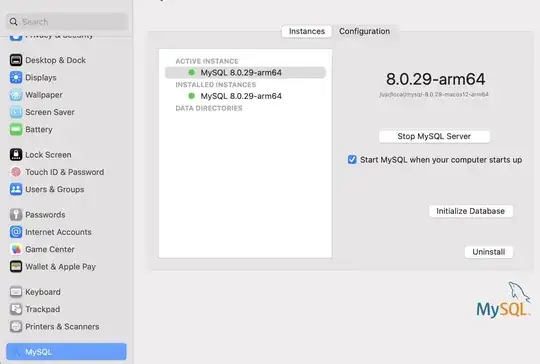Screen dimensions: 540x364
Task: Click the magnifier icon in Search field
Action: coord(13,22)
